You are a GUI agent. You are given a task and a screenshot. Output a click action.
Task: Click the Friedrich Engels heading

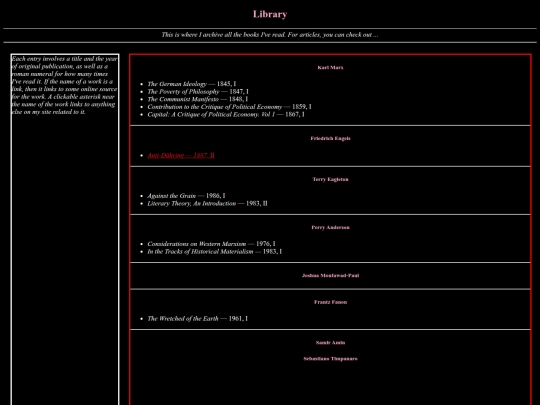click(330, 138)
